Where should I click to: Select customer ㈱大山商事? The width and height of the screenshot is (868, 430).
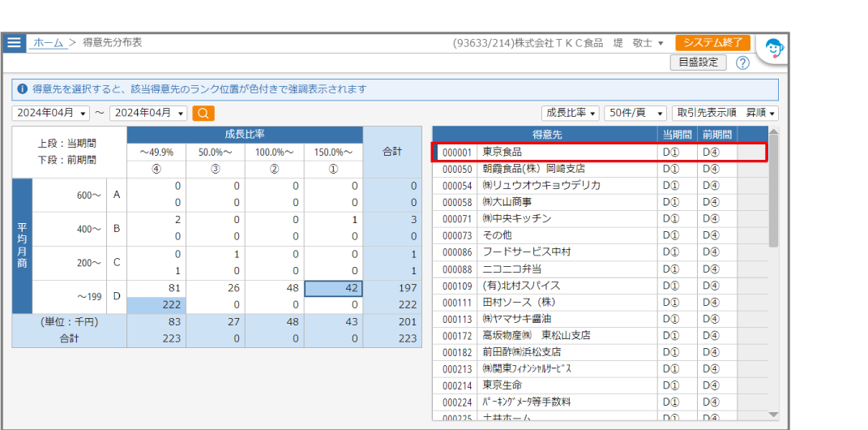click(601, 202)
